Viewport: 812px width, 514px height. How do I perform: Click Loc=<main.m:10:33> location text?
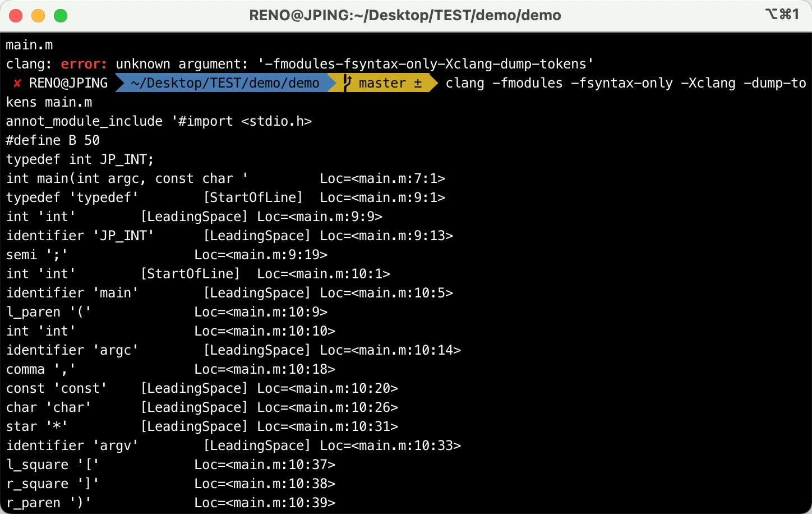click(x=390, y=446)
